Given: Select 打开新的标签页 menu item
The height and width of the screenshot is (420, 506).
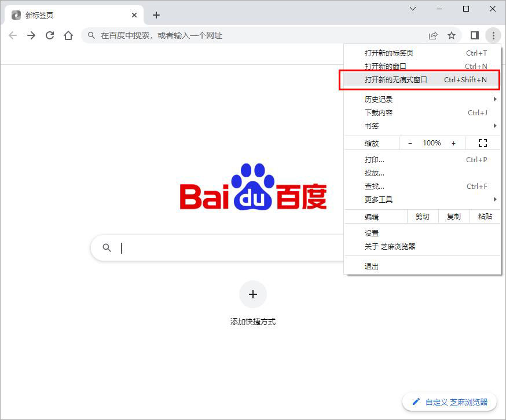Looking at the screenshot, I should pyautogui.click(x=423, y=53).
